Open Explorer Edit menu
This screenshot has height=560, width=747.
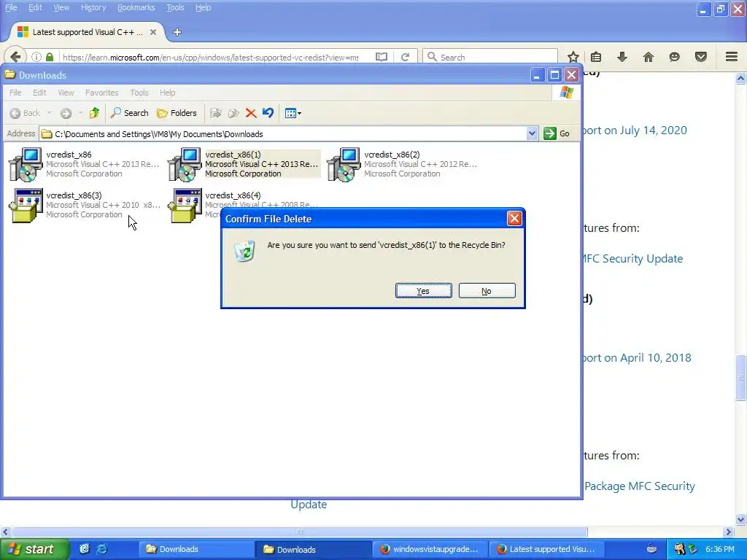pos(39,93)
